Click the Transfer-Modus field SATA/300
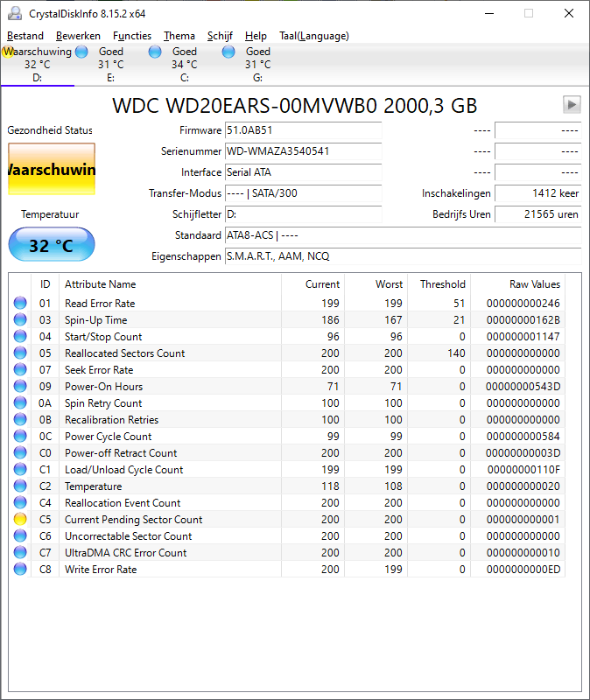 [303, 193]
